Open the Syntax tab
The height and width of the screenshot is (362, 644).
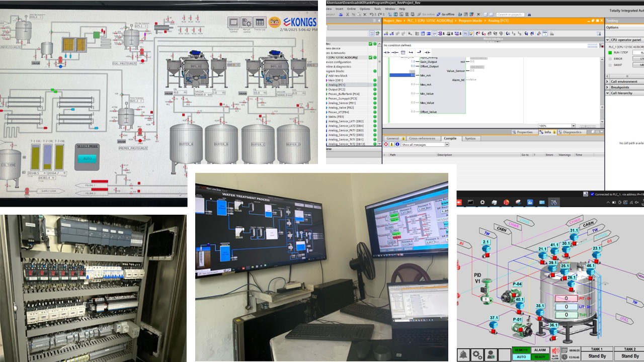point(470,138)
